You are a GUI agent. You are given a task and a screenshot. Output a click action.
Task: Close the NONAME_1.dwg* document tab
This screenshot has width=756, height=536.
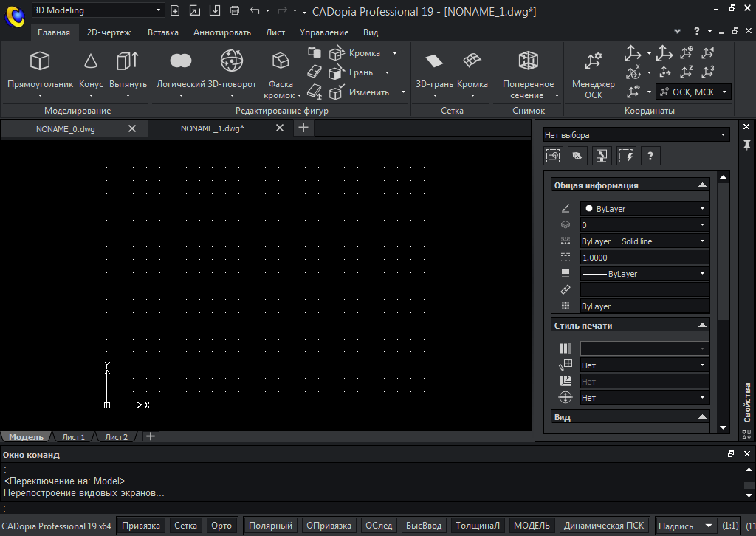[280, 128]
